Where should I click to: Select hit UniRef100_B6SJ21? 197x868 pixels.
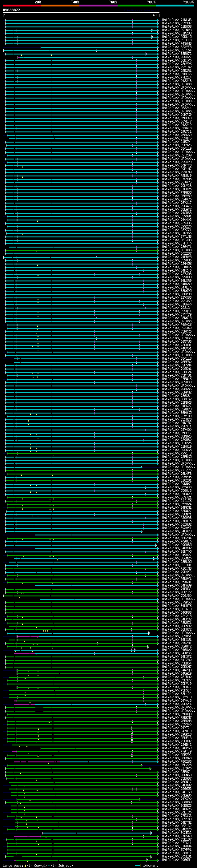tap(177, 497)
